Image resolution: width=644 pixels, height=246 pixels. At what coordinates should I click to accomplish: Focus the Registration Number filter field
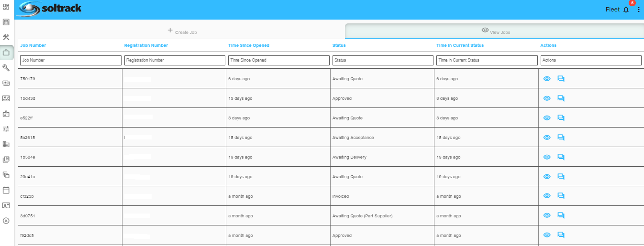(x=175, y=61)
